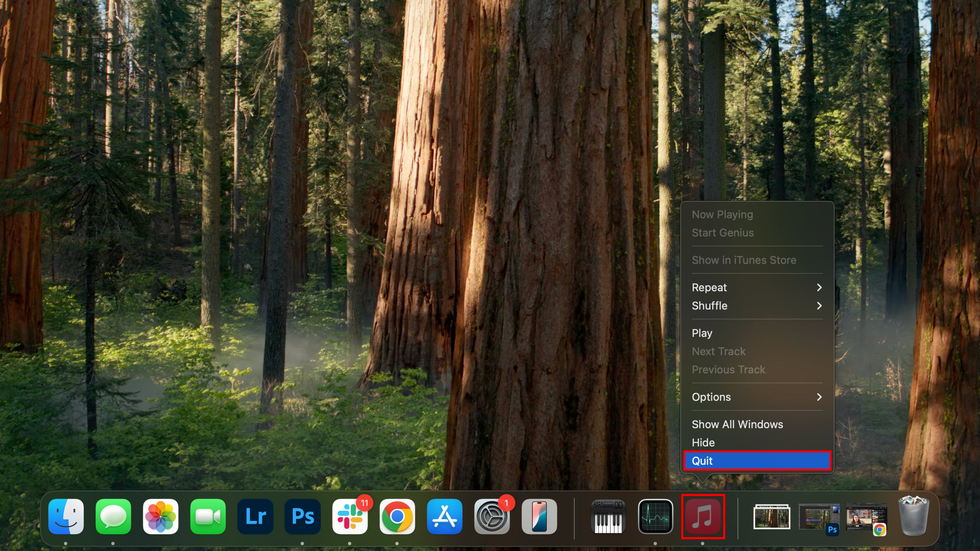Open the Photos app icon
980x551 pixels.
coord(161,517)
